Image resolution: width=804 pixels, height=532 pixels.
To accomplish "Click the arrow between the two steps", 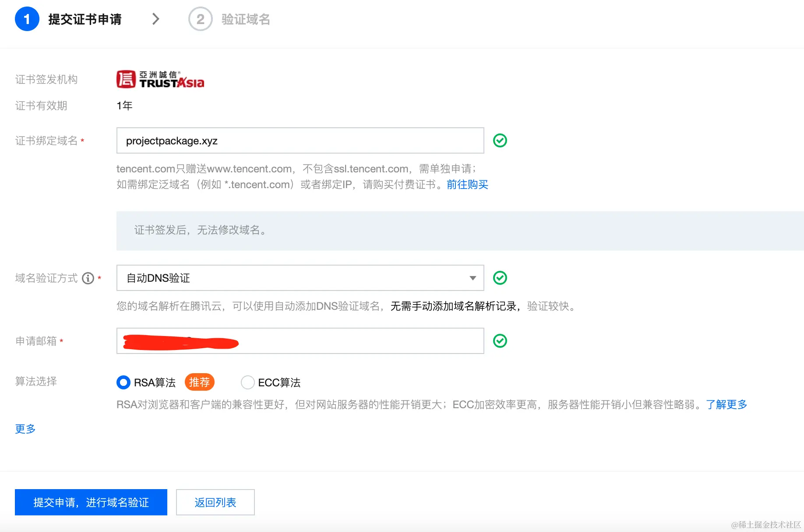I will (155, 19).
